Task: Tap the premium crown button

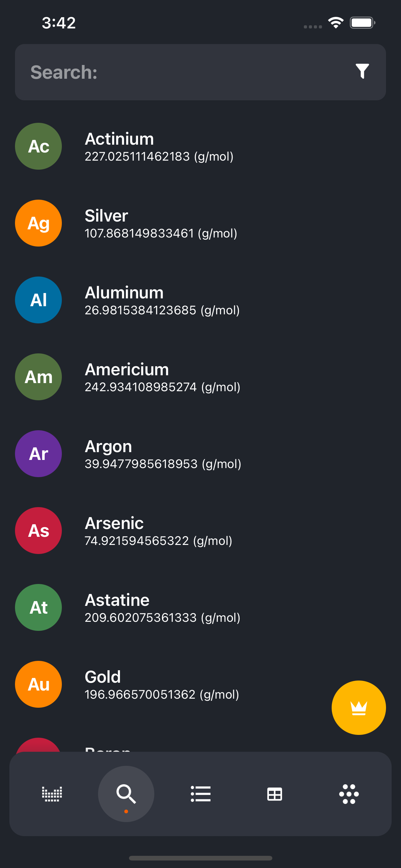Action: 359,707
